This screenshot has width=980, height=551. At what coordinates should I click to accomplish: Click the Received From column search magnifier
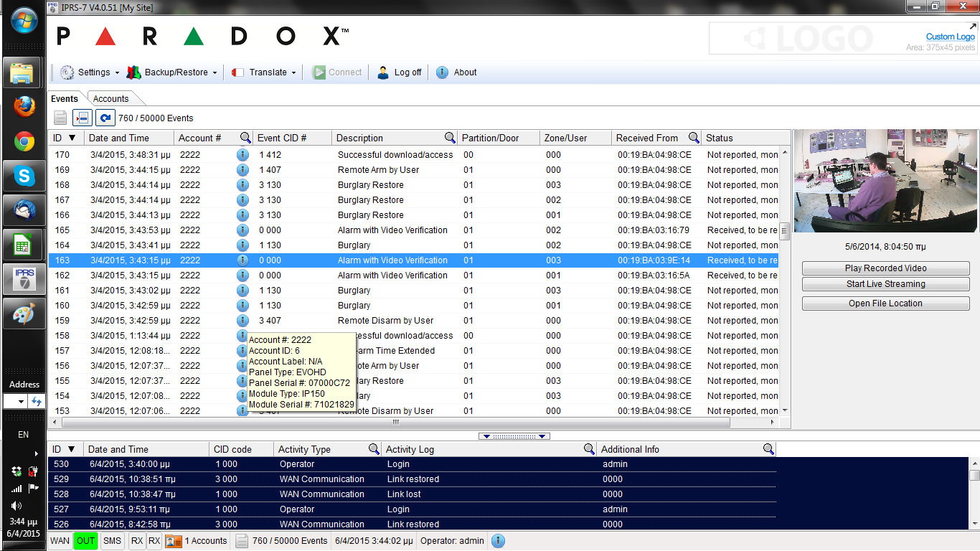coord(694,138)
